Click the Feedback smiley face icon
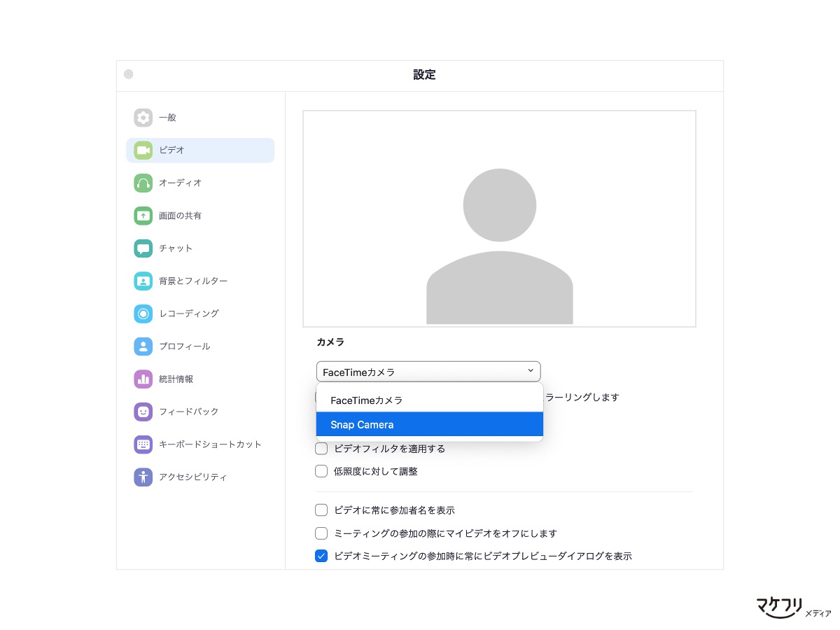840x630 pixels. (143, 412)
